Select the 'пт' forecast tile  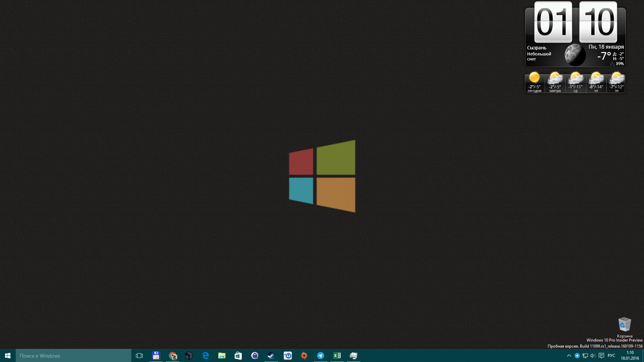pos(616,83)
